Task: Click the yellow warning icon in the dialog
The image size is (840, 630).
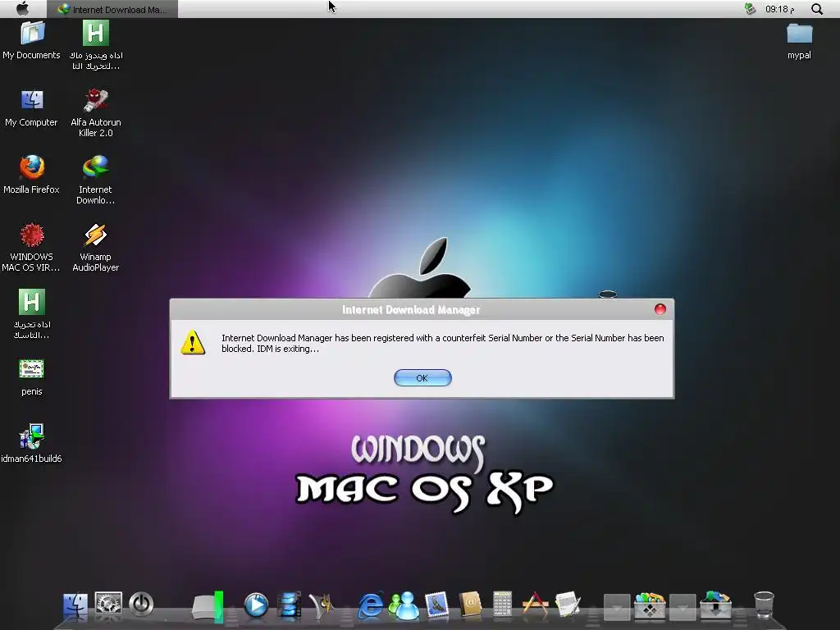Action: pyautogui.click(x=193, y=342)
